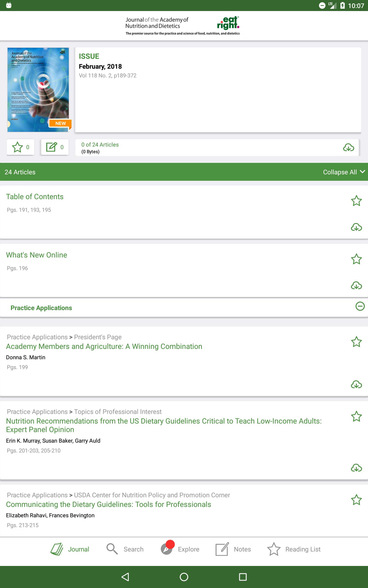
Task: Tap the Android back navigation button
Action: 125,577
